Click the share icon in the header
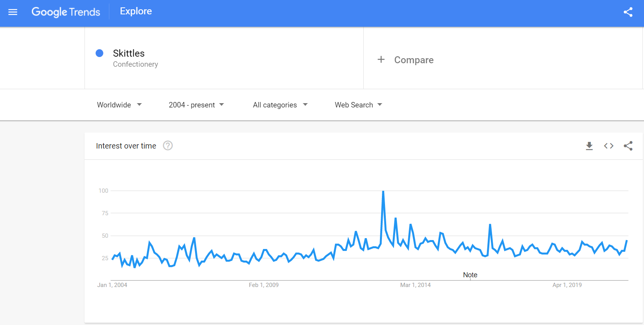Image resolution: width=644 pixels, height=325 pixels. [x=628, y=12]
